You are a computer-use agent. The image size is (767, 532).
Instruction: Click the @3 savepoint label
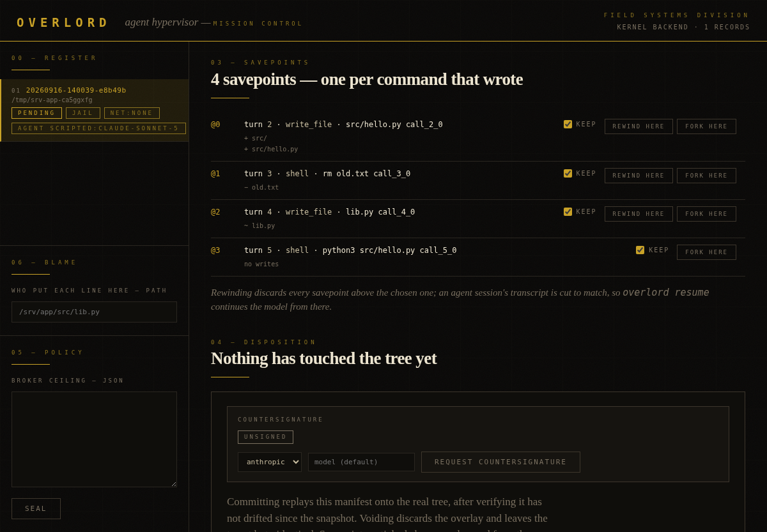[x=215, y=250]
